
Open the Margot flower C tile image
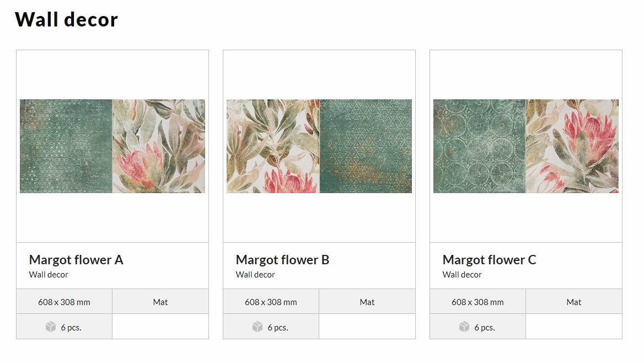pos(525,146)
